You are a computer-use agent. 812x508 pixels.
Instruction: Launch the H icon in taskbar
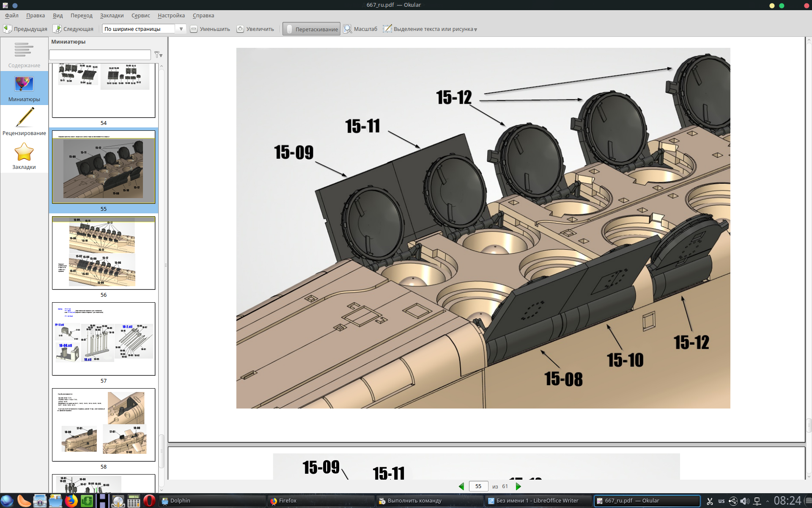102,501
